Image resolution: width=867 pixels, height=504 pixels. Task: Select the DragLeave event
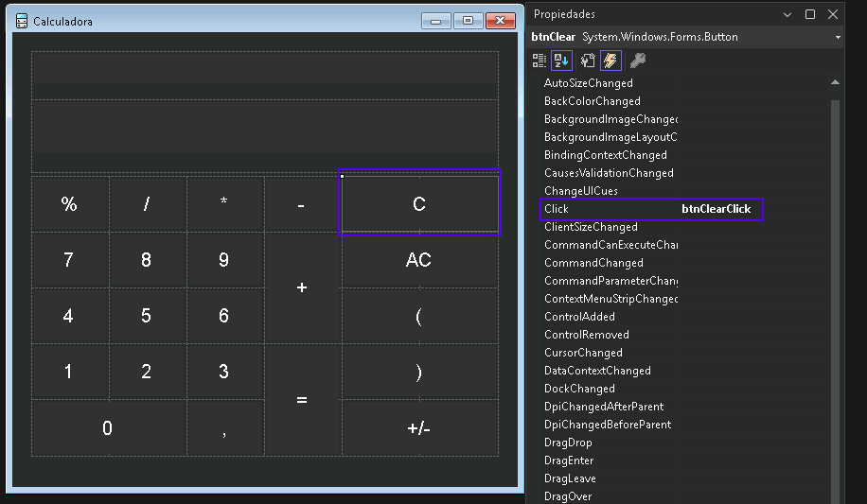pos(570,478)
